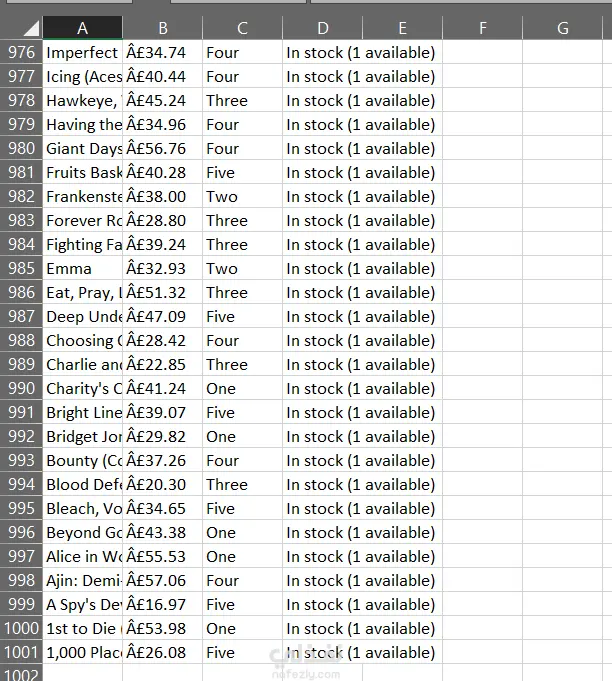Click empty cell F976
The height and width of the screenshot is (681, 612).
483,53
